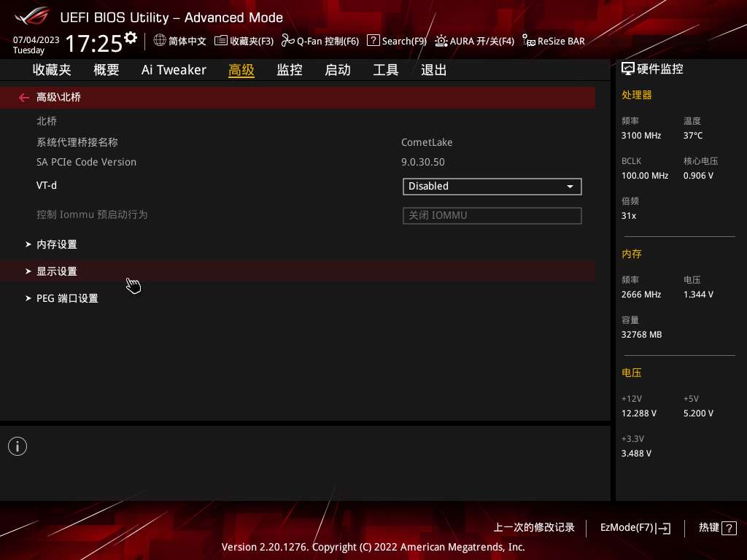Click the 收藏夹(F3) text button
This screenshot has height=560, width=747.
coord(252,41)
